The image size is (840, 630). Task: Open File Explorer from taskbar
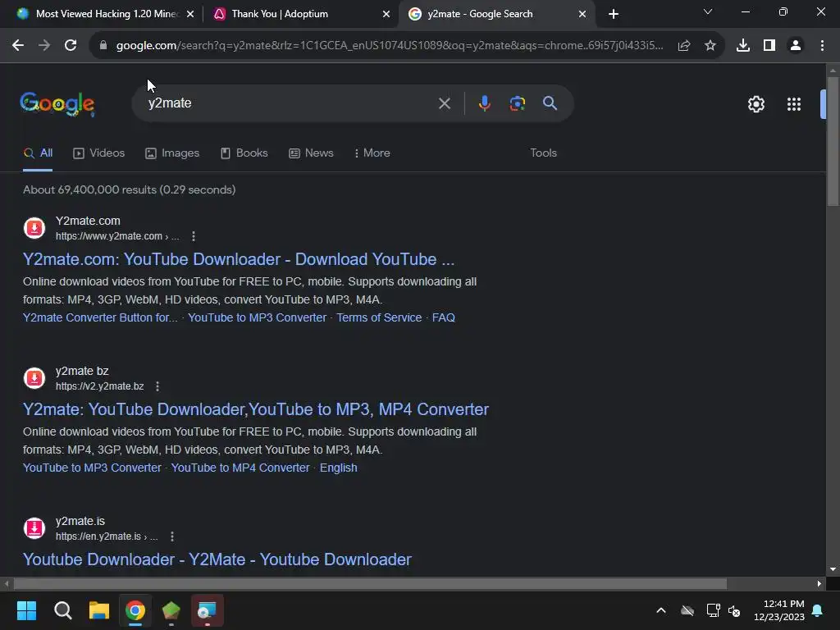tap(99, 610)
